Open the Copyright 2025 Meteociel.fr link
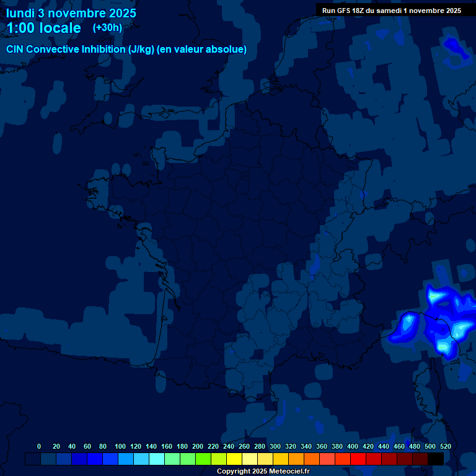Screen dimensions: 476x476 (x=263, y=472)
